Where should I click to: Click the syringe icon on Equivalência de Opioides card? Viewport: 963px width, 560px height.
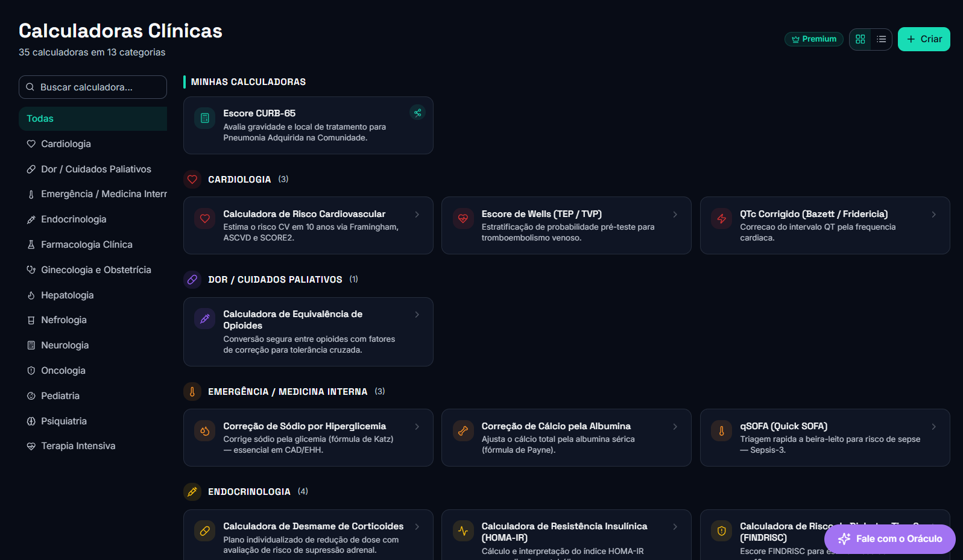[x=205, y=319]
